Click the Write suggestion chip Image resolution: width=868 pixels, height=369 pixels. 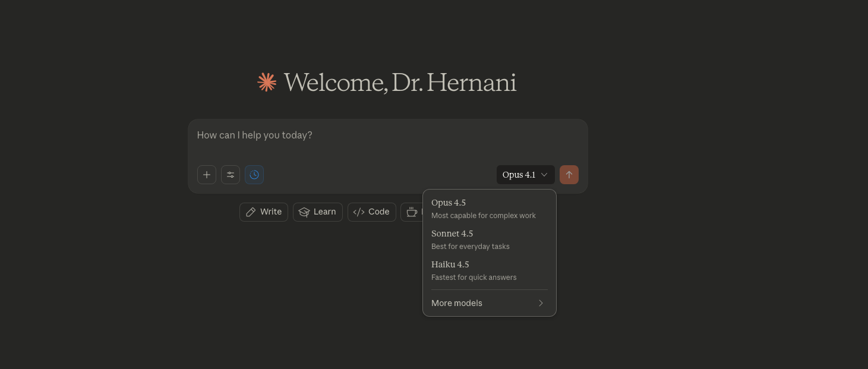click(264, 212)
